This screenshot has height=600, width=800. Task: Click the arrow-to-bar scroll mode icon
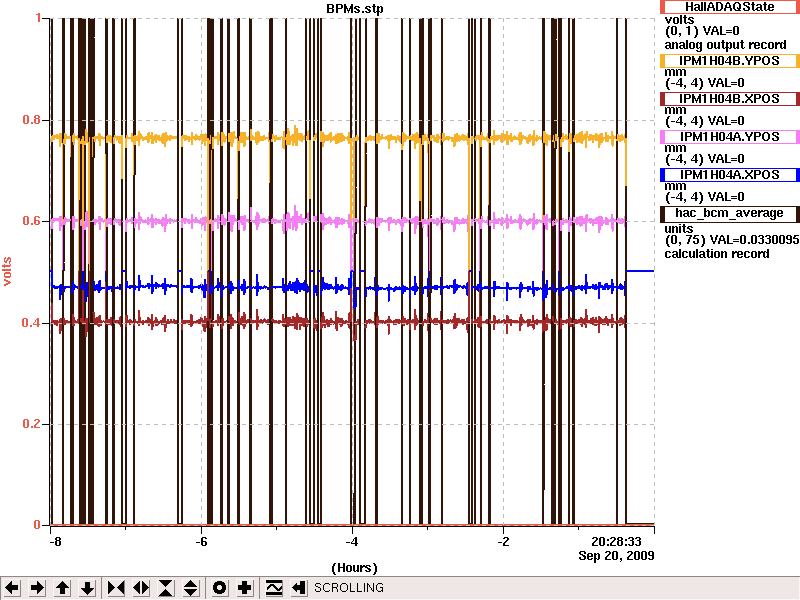click(x=298, y=588)
